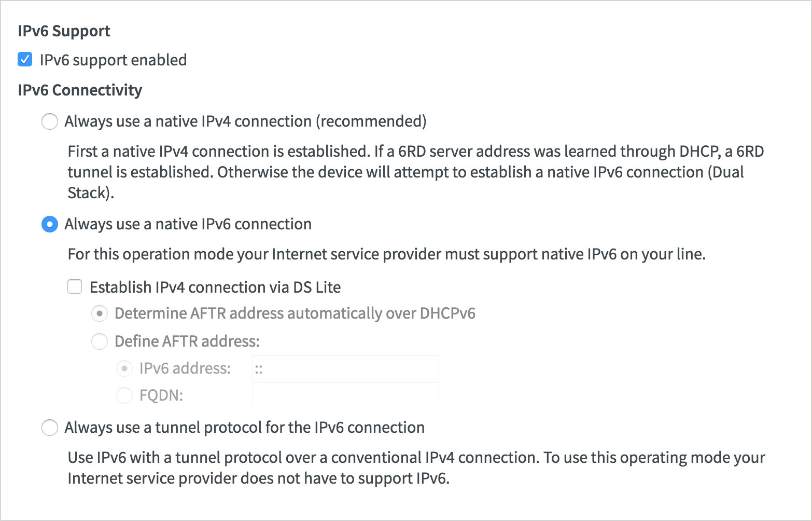Click inside the IPv6 address input field

(x=345, y=367)
